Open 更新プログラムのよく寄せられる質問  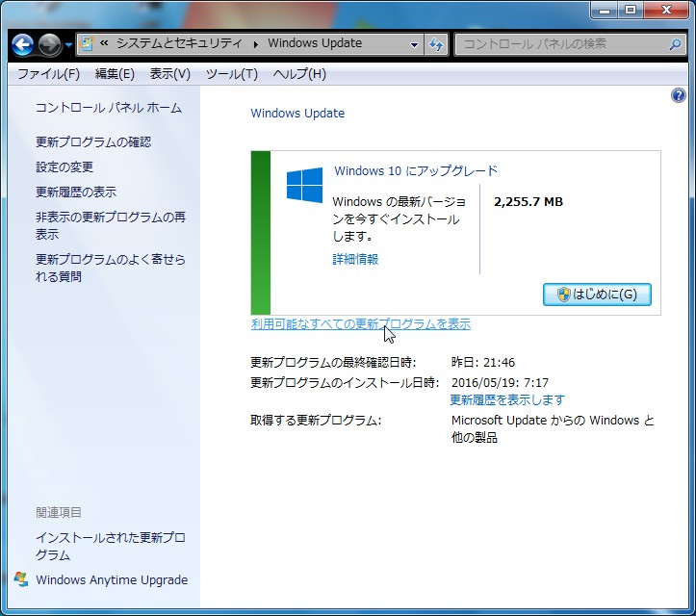click(x=111, y=268)
